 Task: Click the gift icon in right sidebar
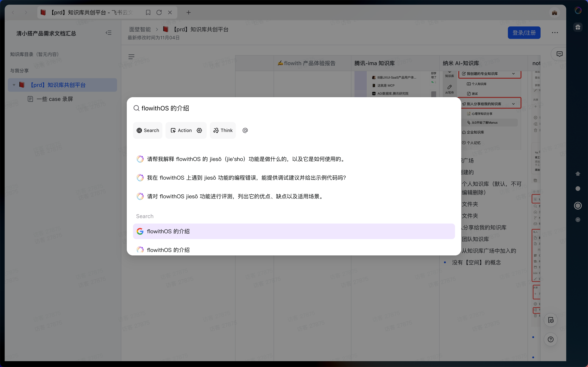[578, 27]
